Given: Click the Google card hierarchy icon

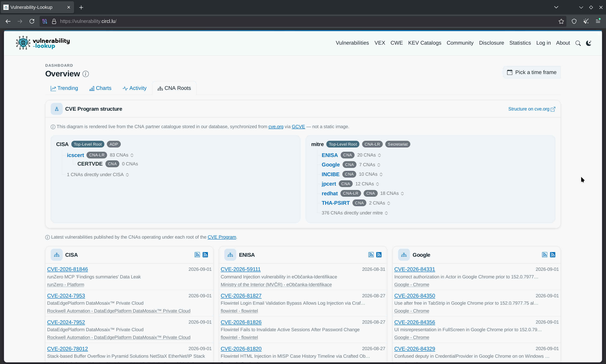Looking at the screenshot, I should pyautogui.click(x=404, y=255).
